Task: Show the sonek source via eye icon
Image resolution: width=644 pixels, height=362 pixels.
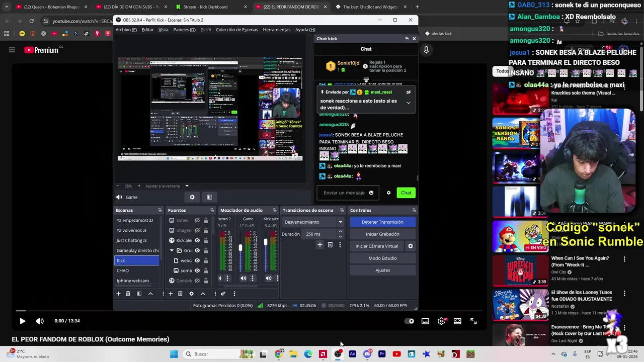Action: click(197, 220)
